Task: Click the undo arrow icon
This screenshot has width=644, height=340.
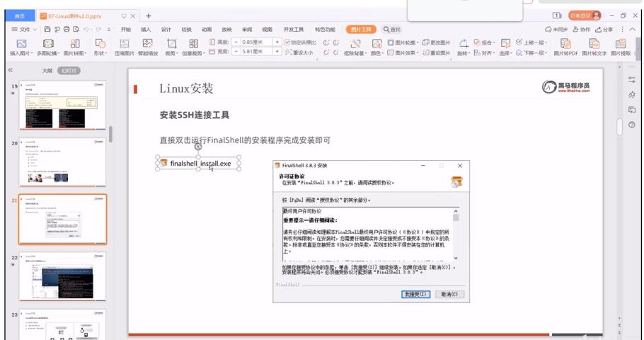Action: point(86,29)
